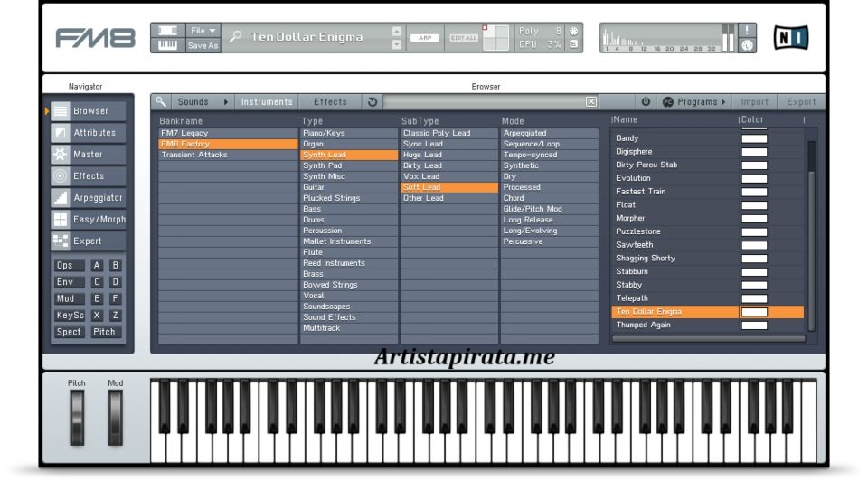Screen dimensions: 868x500
Task: Select next preset with up arrow
Action: (x=397, y=31)
